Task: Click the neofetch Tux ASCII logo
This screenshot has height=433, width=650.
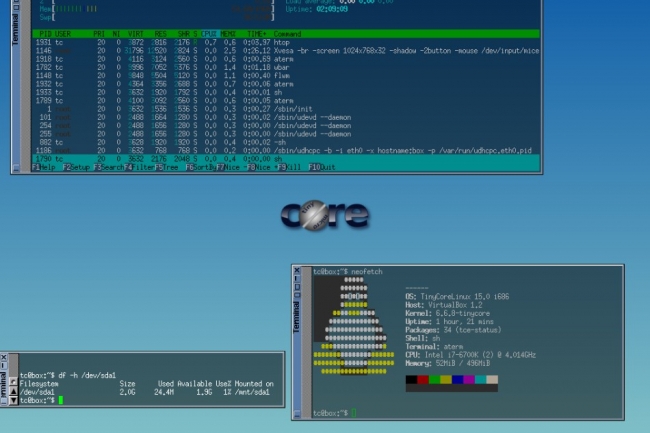Action: (354, 326)
